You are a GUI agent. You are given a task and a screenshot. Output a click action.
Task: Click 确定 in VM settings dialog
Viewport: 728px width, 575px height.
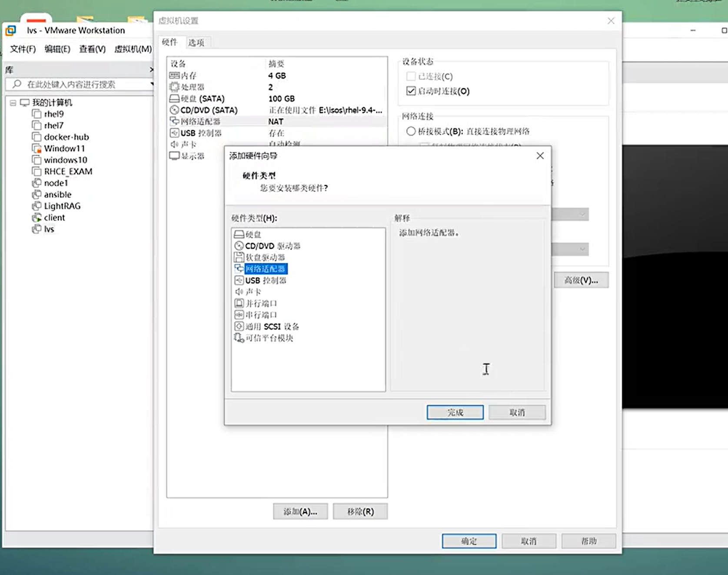pyautogui.click(x=469, y=541)
